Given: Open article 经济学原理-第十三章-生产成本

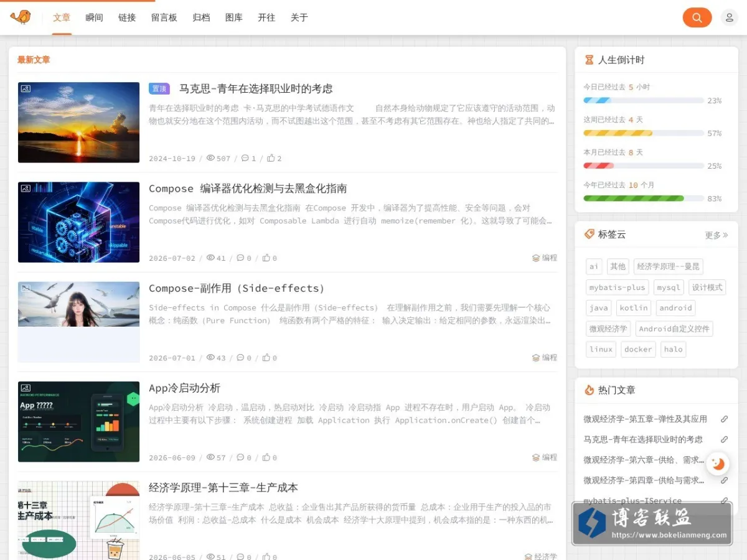Looking at the screenshot, I should tap(223, 487).
